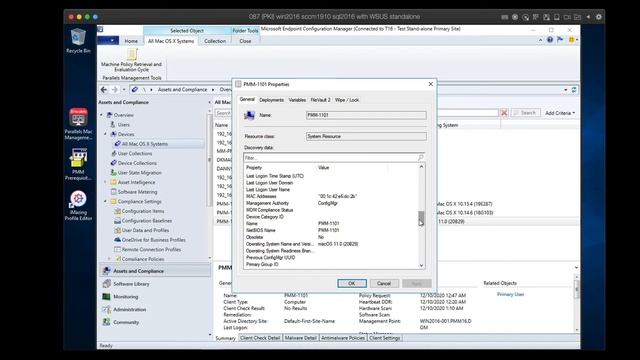Select Operating System Name and Version row
This screenshot has height=360, width=640.
point(331,244)
